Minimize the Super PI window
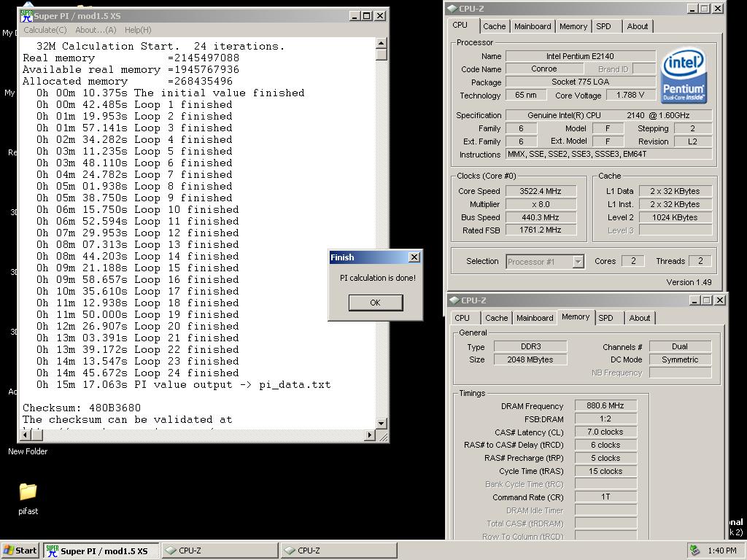The height and width of the screenshot is (560, 747). pyautogui.click(x=354, y=16)
